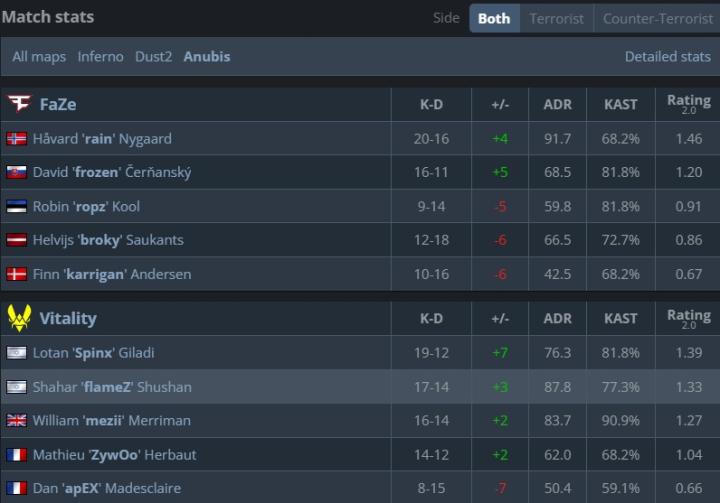Click Slovak flag next to frozen
720x503 pixels.
click(x=16, y=172)
